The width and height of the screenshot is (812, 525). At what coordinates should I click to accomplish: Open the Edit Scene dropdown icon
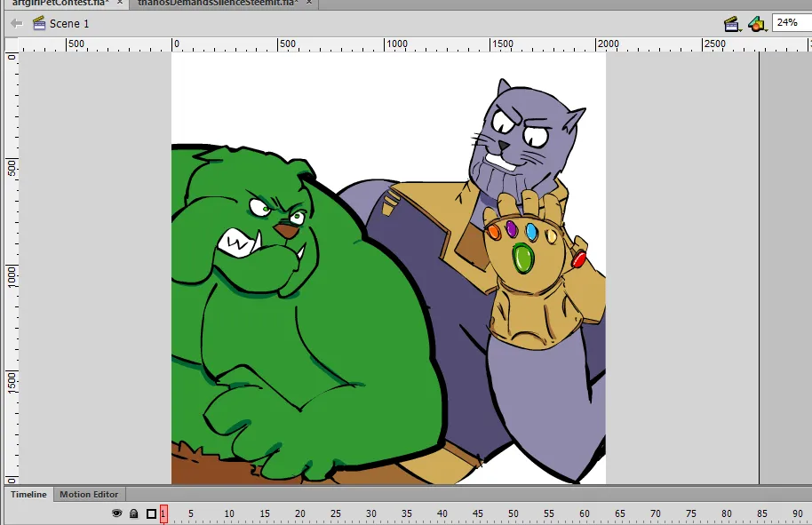(732, 24)
